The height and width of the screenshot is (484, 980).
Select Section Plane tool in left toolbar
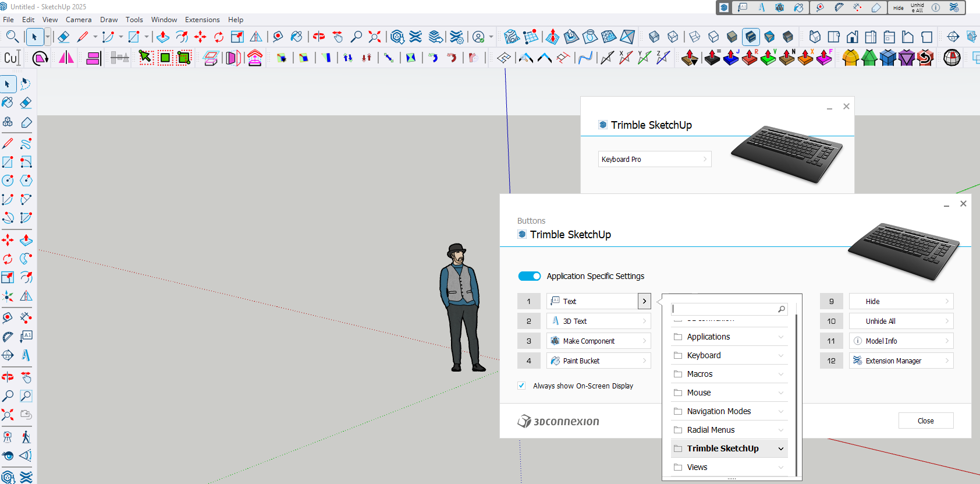coord(8,355)
